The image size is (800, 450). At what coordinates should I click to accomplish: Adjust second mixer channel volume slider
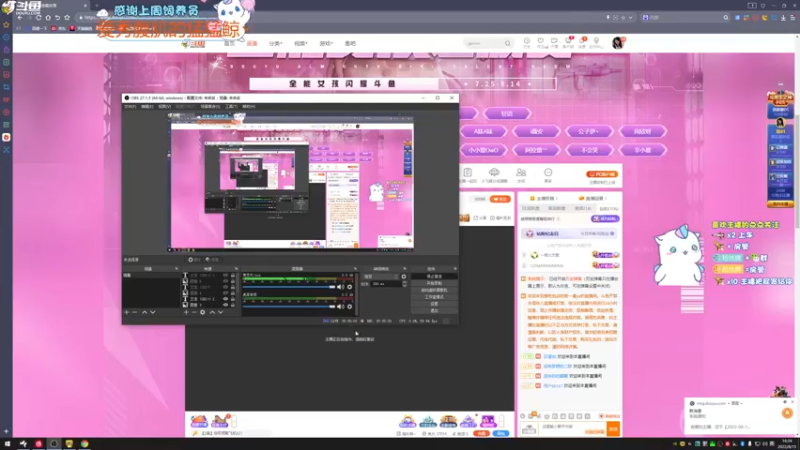[x=289, y=306]
